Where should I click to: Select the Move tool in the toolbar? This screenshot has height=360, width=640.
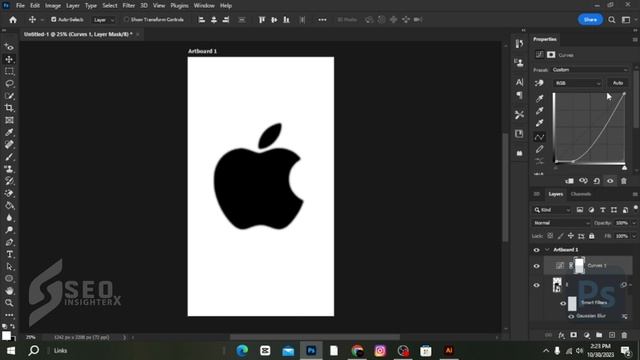(9, 59)
